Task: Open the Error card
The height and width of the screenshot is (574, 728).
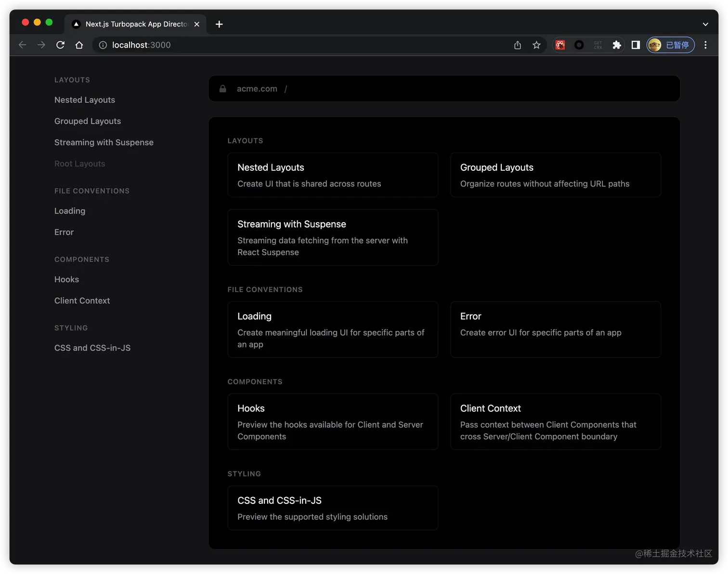Action: click(556, 330)
